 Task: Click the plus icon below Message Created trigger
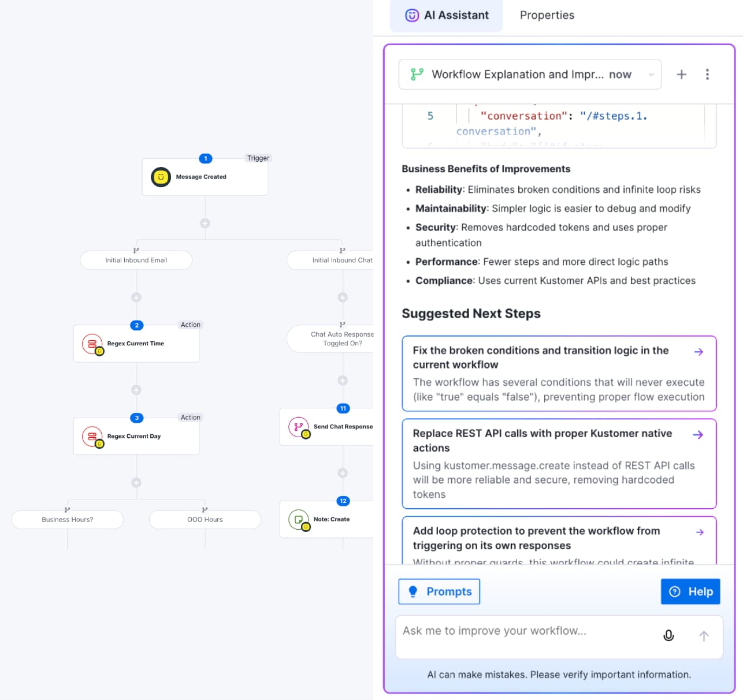point(205,222)
